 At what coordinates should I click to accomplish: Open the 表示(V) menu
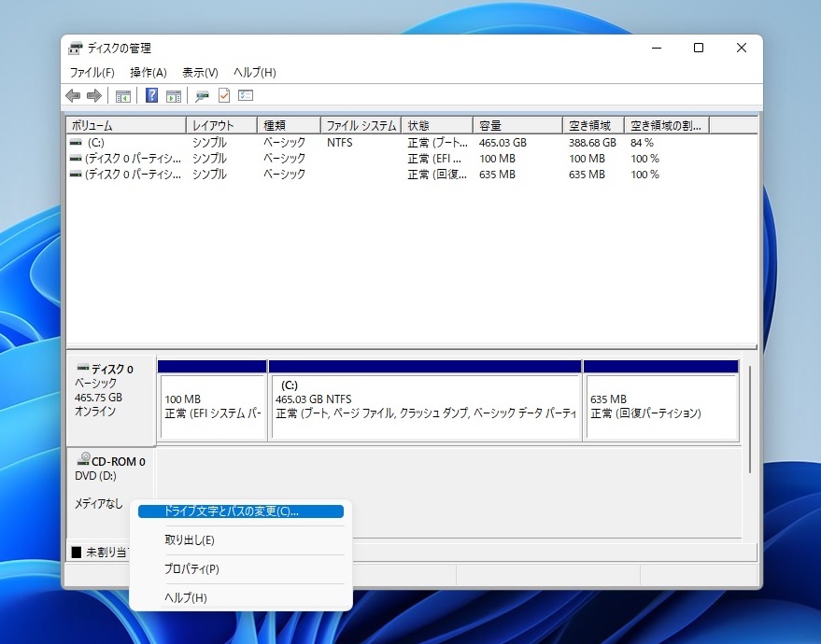click(x=200, y=72)
